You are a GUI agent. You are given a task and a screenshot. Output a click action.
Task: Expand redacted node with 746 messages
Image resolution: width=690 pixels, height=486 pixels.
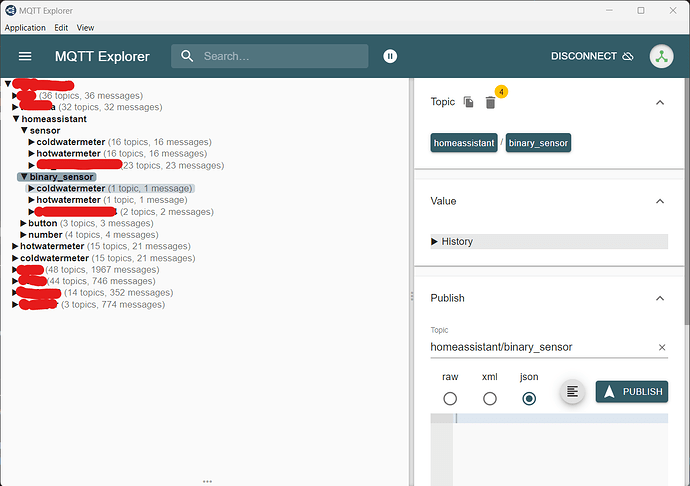point(15,281)
